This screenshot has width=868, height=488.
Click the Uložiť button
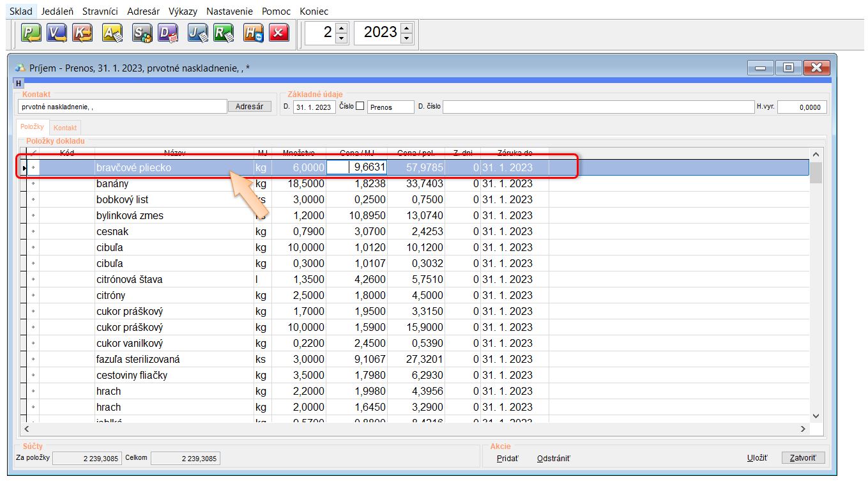click(x=757, y=458)
